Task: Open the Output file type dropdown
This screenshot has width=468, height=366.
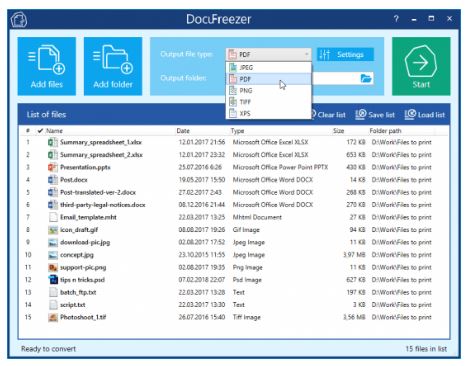Action: click(269, 54)
